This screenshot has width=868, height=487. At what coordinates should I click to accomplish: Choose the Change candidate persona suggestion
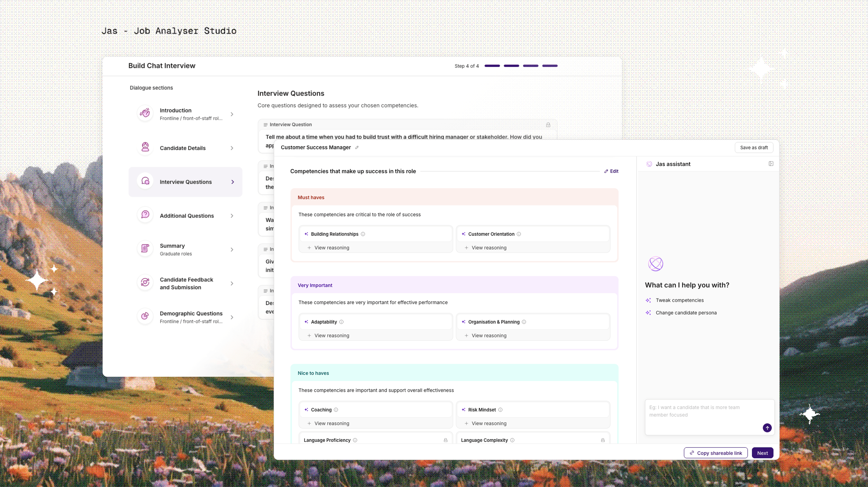pos(681,313)
